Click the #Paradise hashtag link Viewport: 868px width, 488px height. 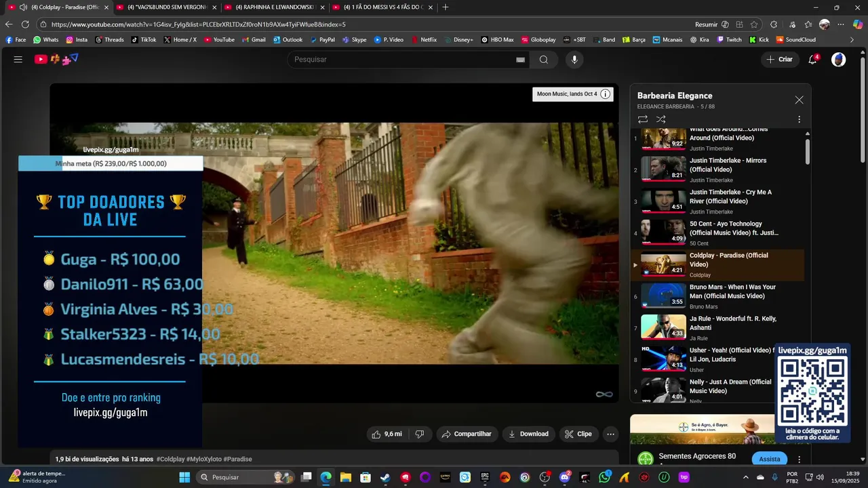237,459
